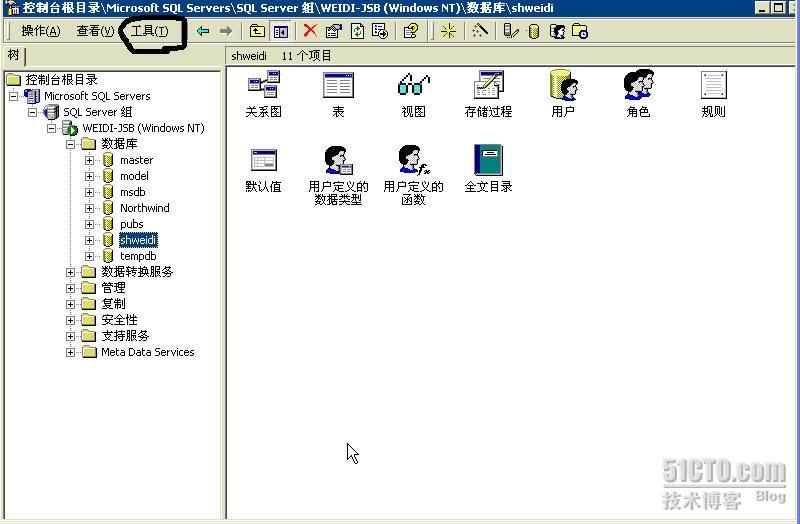The image size is (800, 524).
Task: Select the master database
Action: point(136,160)
